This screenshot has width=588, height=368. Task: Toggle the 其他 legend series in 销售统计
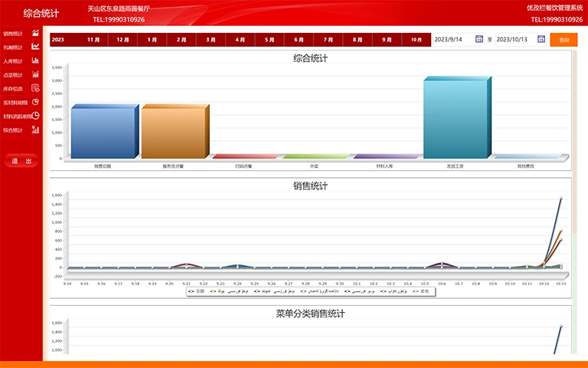coord(420,291)
